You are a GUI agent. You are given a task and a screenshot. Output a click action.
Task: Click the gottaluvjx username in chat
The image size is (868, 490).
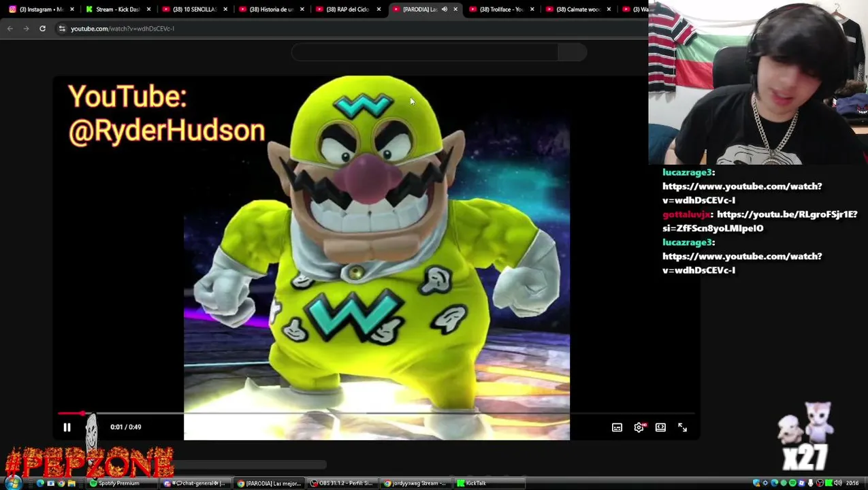(686, 214)
